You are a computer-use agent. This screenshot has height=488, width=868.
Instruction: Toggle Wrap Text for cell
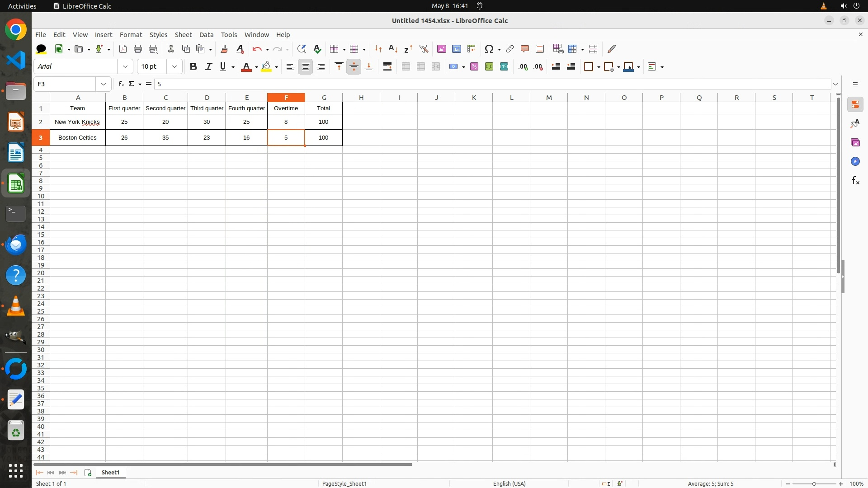click(387, 67)
